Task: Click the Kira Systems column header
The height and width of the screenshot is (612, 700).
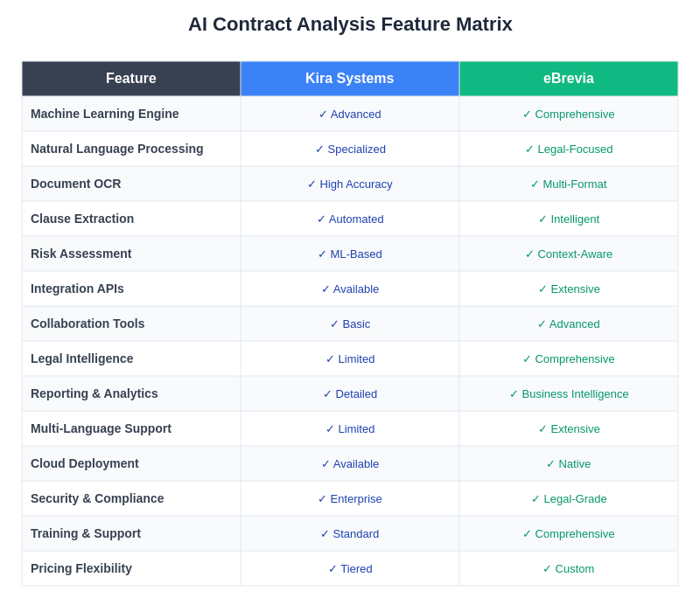Action: [349, 79]
